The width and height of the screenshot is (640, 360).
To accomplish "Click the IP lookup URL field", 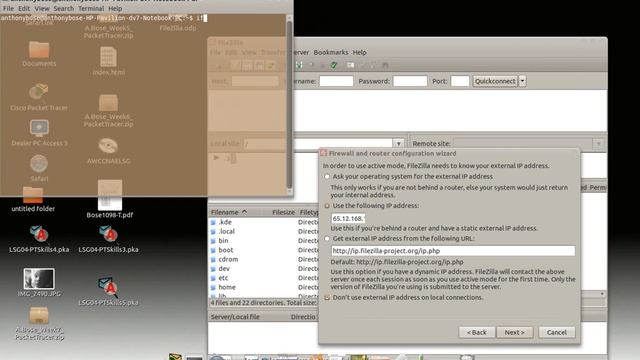I will click(x=453, y=251).
